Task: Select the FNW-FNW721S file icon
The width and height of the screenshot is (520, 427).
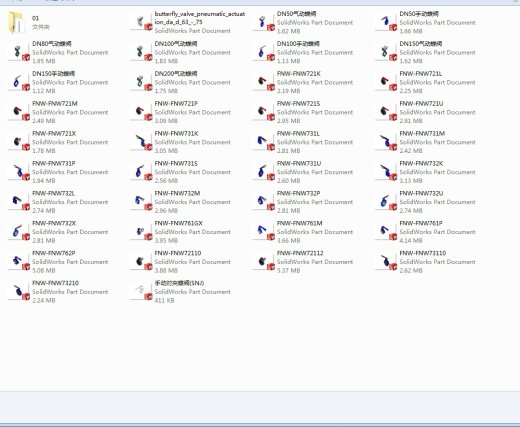Action: coord(264,112)
